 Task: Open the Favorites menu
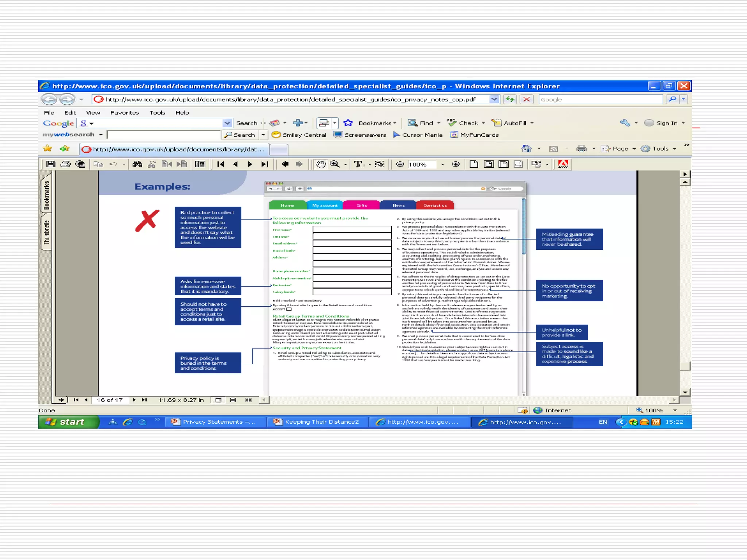pos(124,113)
